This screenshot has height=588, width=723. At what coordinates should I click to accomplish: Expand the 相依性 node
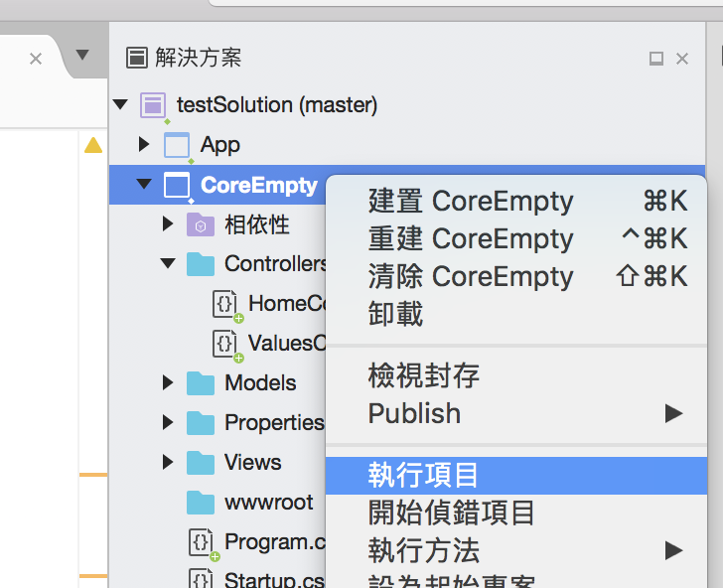point(168,223)
